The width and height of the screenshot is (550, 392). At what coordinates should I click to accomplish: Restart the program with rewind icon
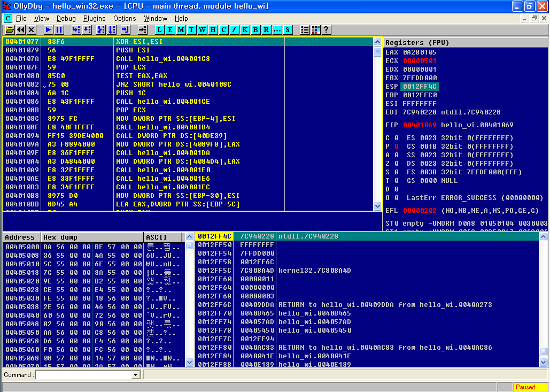[x=21, y=30]
